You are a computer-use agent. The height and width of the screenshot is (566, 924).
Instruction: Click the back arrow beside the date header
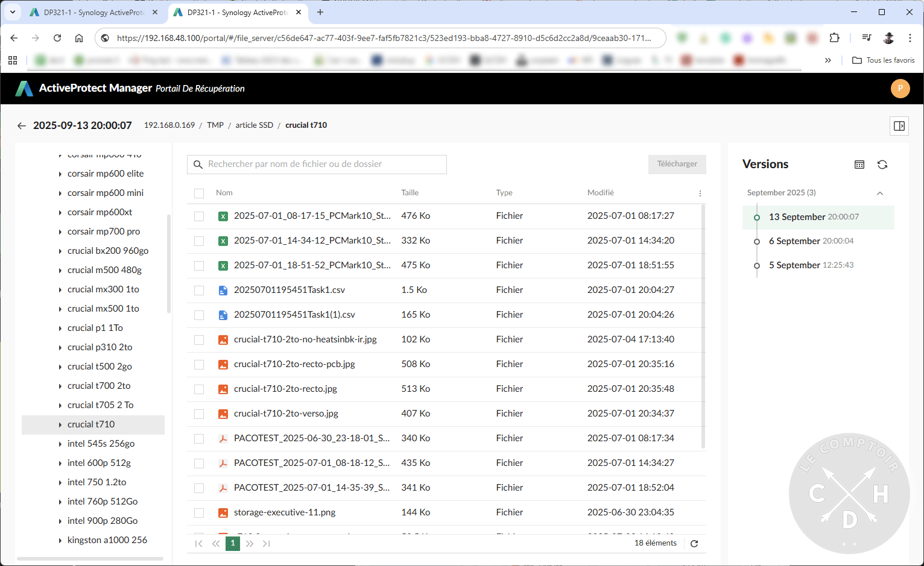pos(22,125)
